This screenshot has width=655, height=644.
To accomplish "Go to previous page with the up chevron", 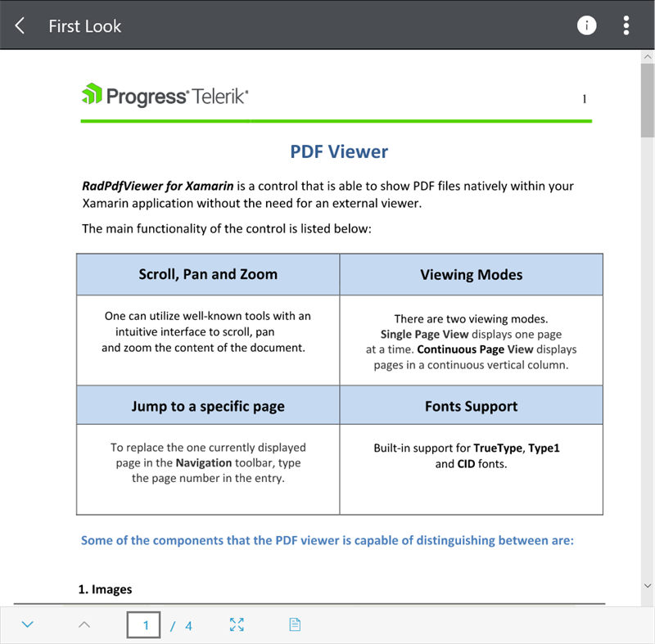I will 84,624.
